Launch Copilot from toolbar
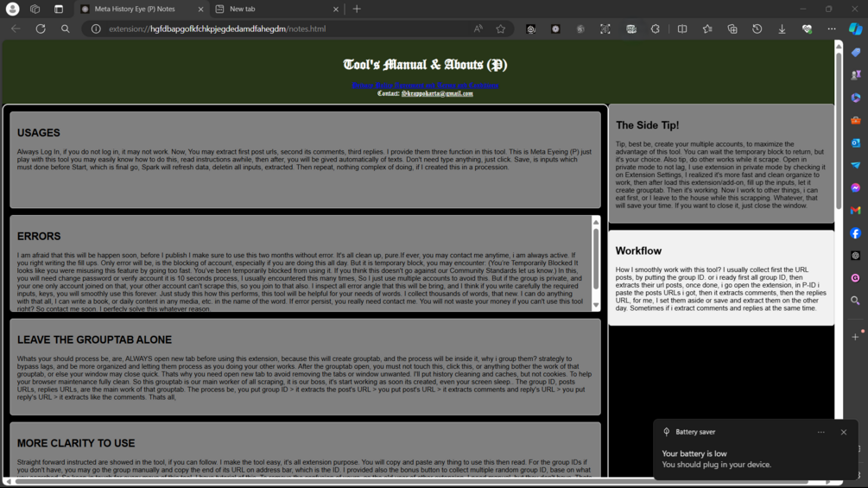The width and height of the screenshot is (868, 488). (x=855, y=29)
